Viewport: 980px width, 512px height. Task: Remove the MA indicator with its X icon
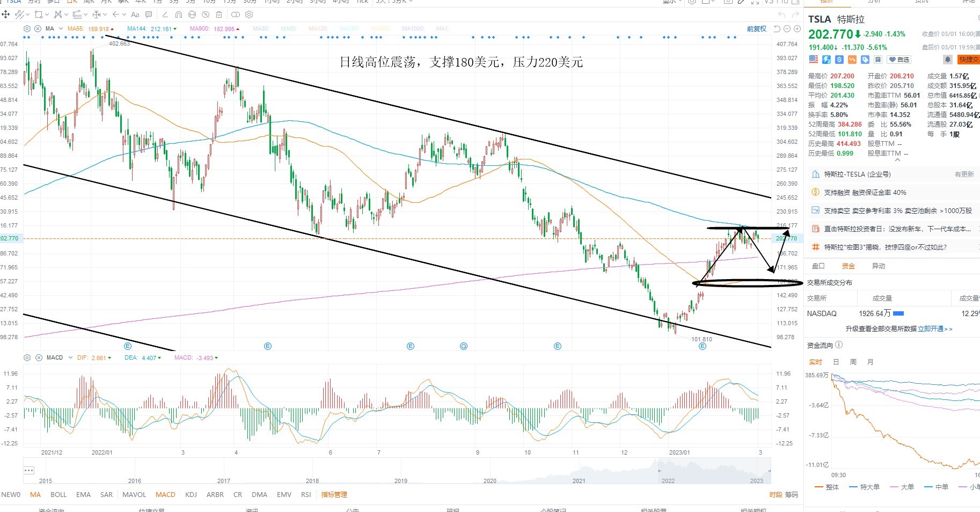coord(38,28)
